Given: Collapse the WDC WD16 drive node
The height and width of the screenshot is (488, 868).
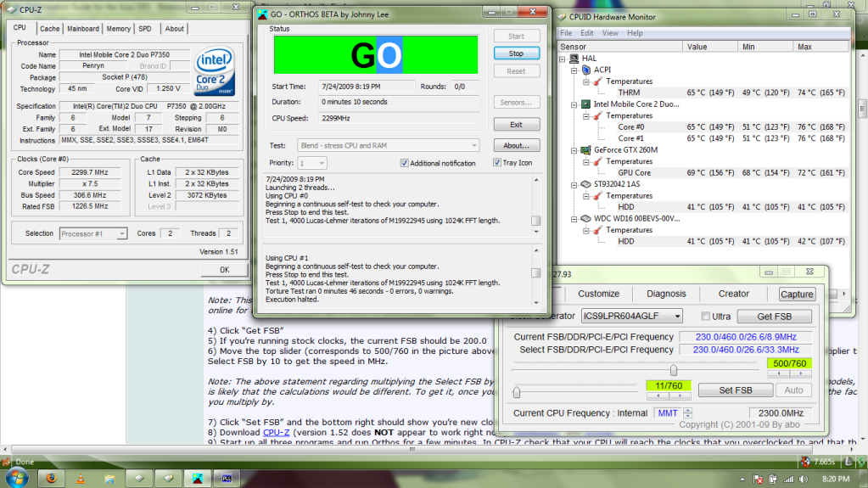Looking at the screenshot, I should (x=574, y=219).
